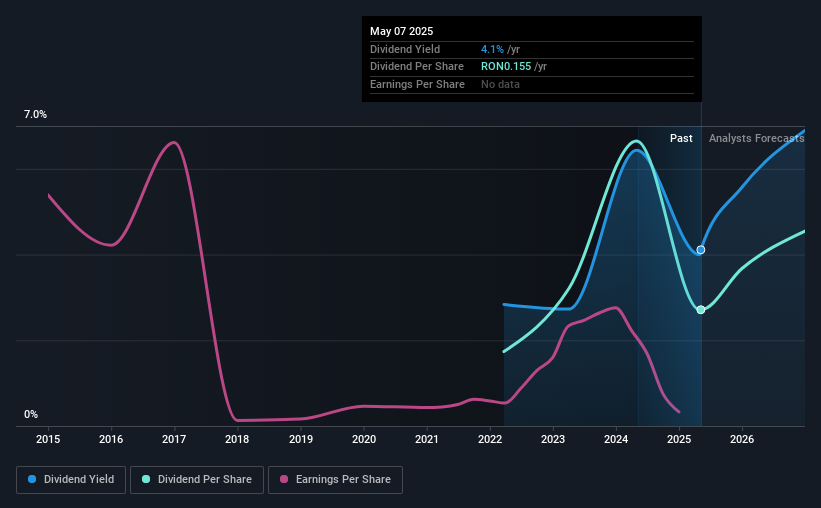Click the 2021 x-axis label
Viewport: 821px width, 508px height.
click(x=427, y=439)
